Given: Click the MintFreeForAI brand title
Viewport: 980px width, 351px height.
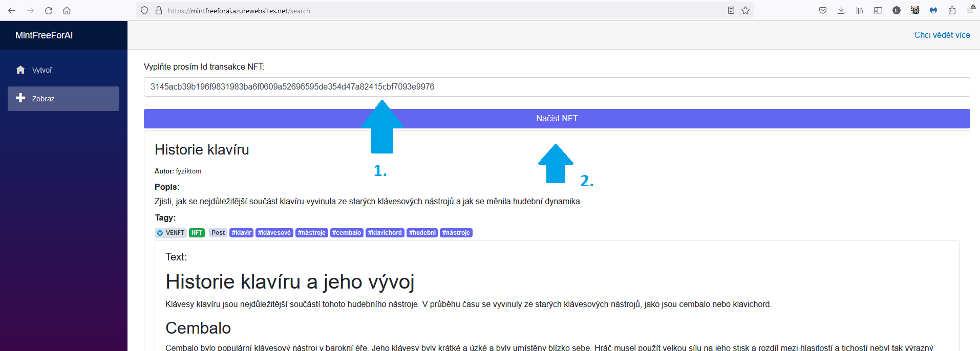Looking at the screenshot, I should click(44, 35).
